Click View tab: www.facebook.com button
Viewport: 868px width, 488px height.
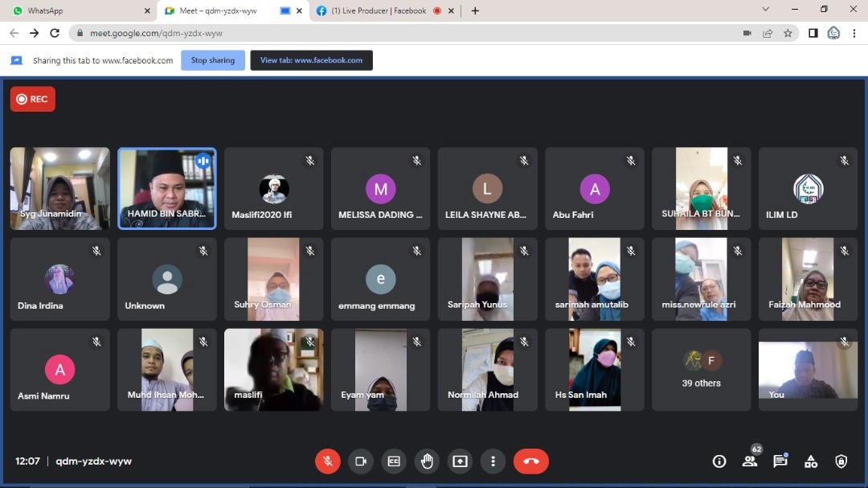(311, 60)
